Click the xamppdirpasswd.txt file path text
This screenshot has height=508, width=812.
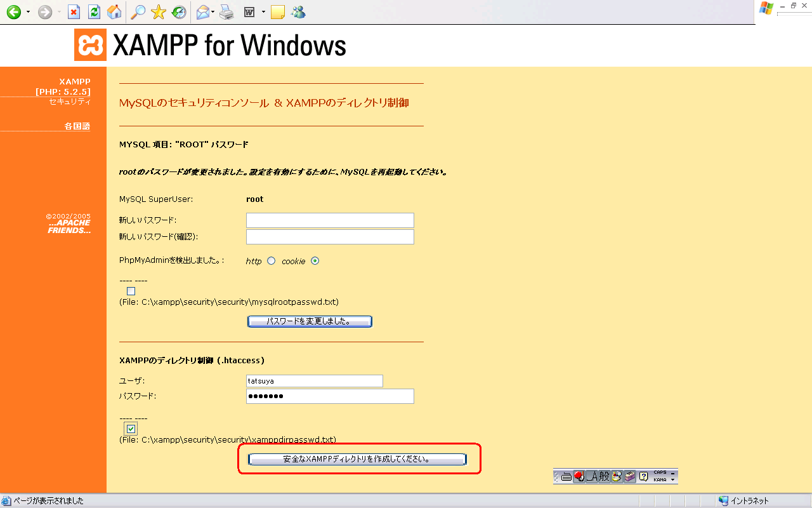[x=227, y=439]
